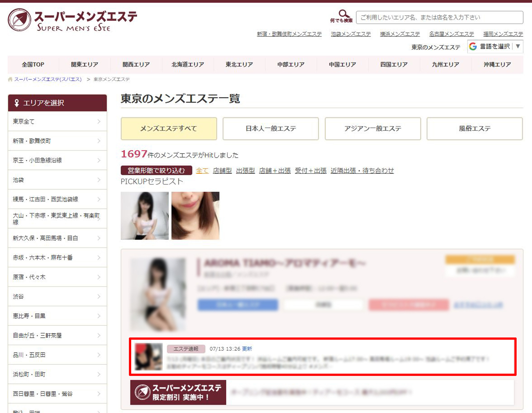Select 四国エリア in navigation bar

[394, 64]
